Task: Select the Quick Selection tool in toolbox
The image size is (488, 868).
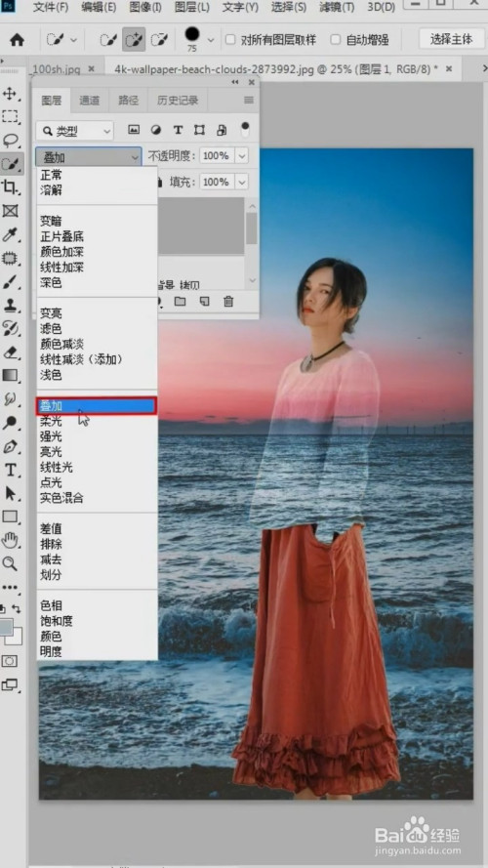Action: [10, 163]
